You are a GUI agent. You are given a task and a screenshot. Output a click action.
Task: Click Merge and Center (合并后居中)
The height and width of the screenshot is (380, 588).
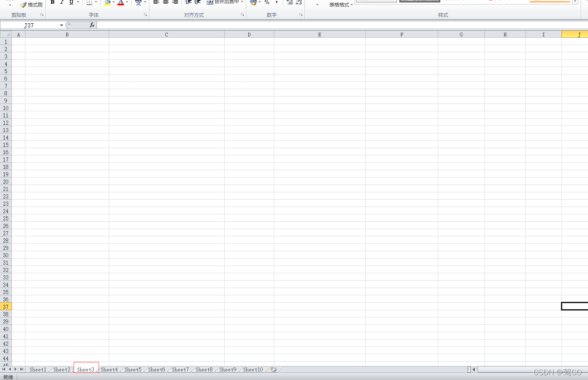223,2
